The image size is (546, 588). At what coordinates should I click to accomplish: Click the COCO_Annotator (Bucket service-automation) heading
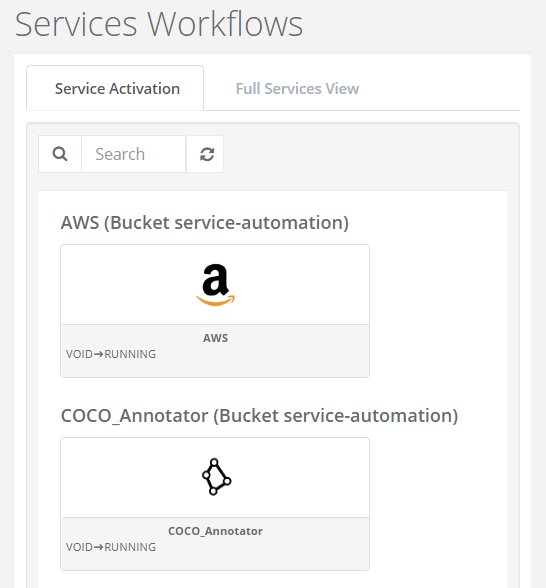tap(260, 416)
